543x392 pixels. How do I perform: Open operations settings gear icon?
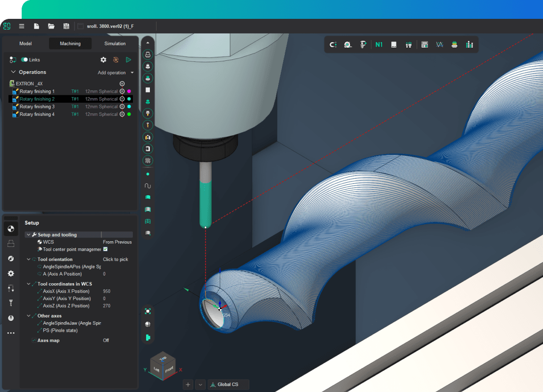[103, 60]
